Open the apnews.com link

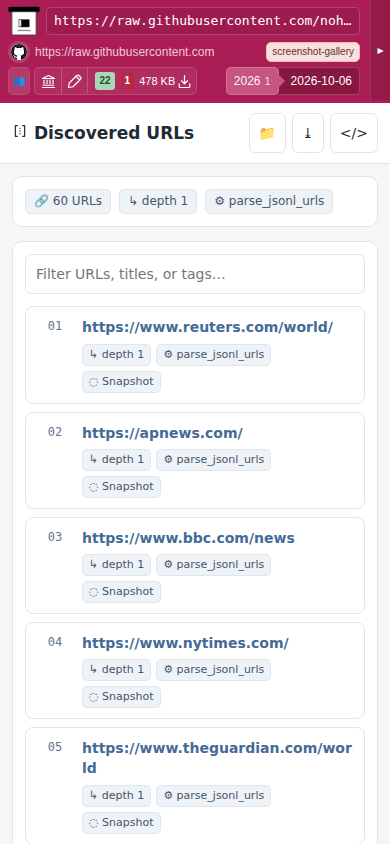162,433
